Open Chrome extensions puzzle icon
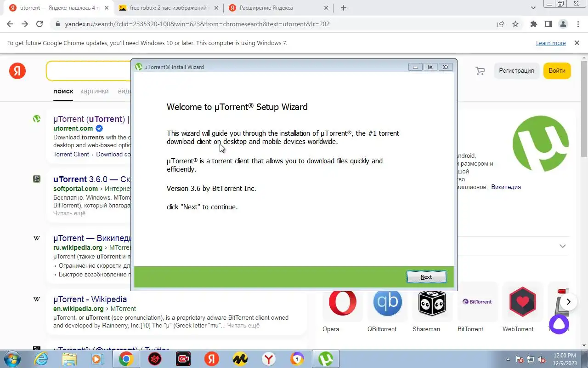 click(x=533, y=24)
